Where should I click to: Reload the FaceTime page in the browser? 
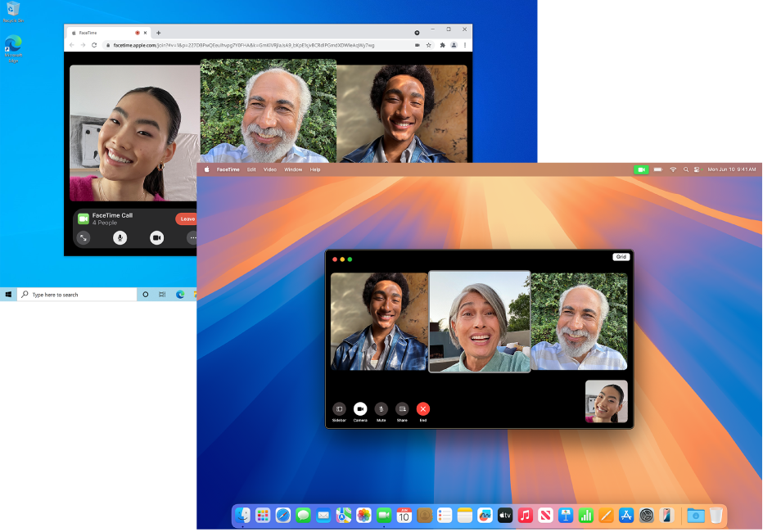(x=94, y=45)
